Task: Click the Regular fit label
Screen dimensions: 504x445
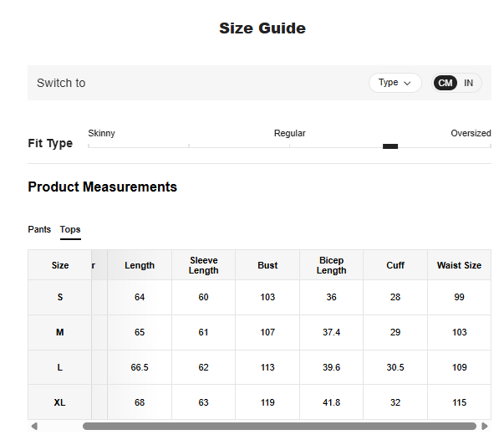Action: point(290,133)
